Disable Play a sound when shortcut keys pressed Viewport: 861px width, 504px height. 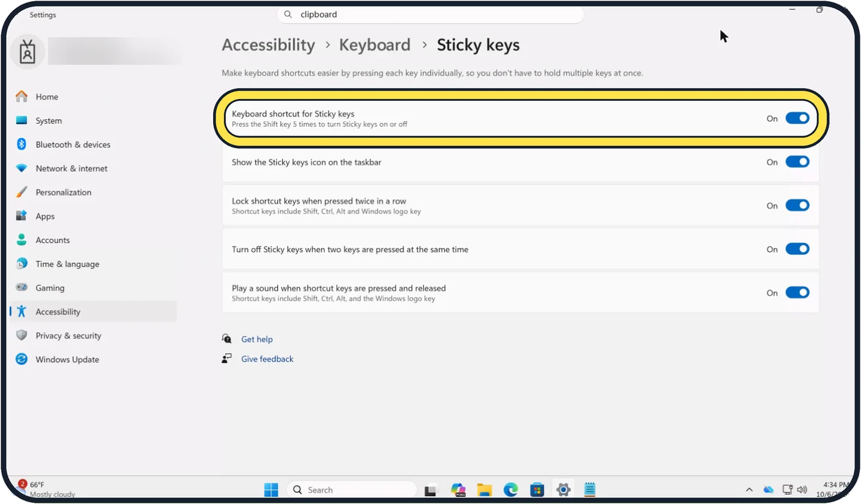(x=797, y=293)
